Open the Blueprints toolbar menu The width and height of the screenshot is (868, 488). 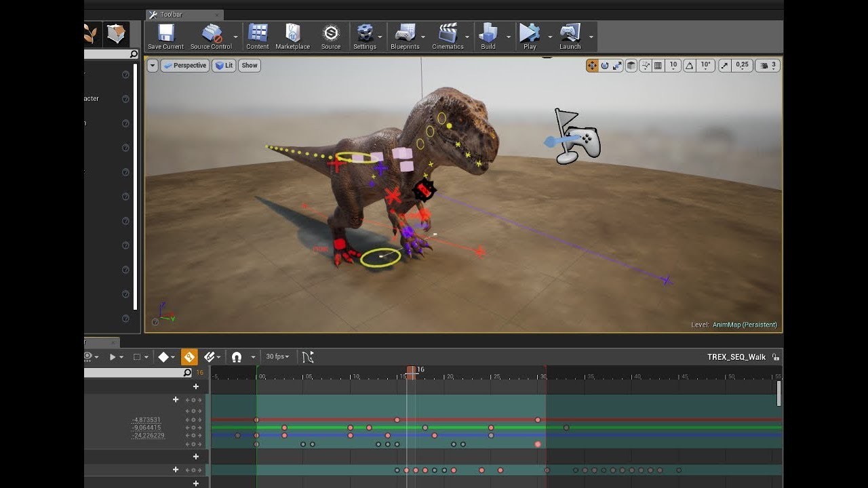coord(405,36)
